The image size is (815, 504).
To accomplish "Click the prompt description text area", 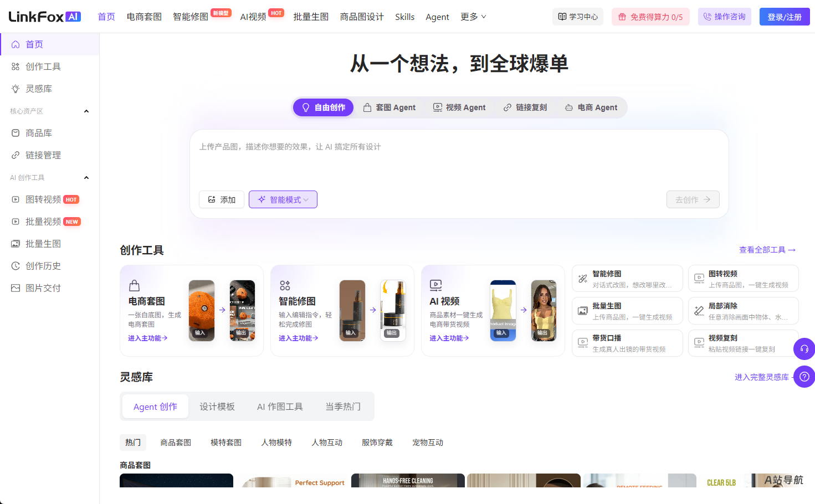I will (x=459, y=161).
